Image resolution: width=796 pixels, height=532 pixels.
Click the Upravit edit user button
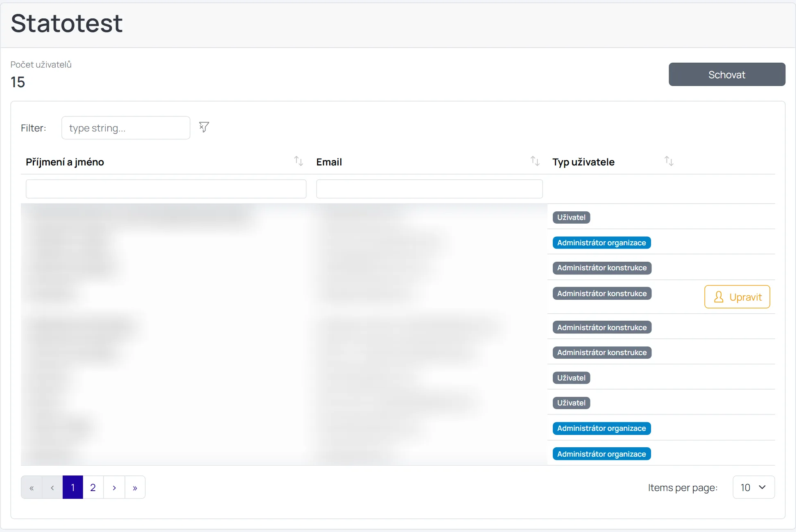pyautogui.click(x=737, y=297)
